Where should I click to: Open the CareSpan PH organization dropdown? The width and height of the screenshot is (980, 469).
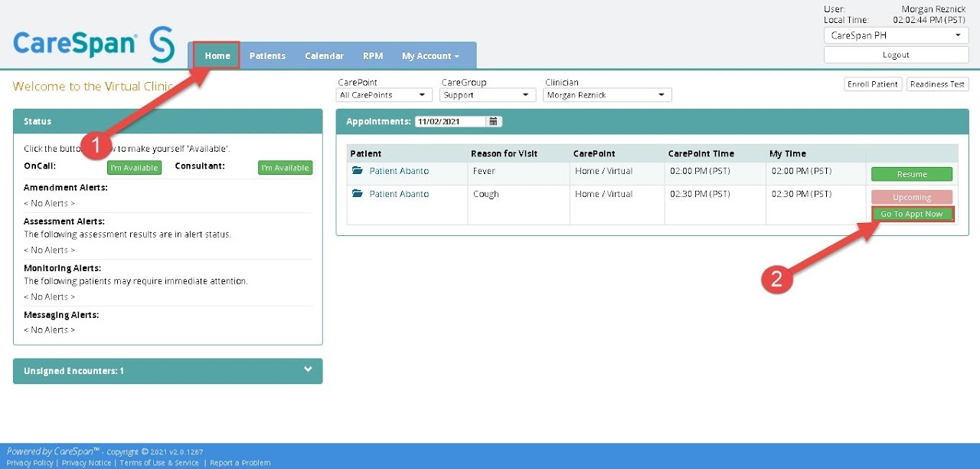896,35
